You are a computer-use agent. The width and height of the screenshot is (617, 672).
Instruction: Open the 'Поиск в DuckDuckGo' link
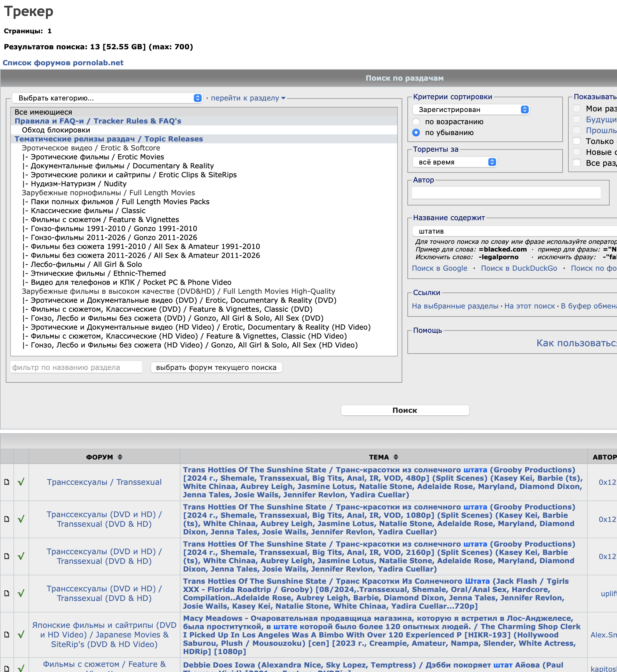point(519,268)
